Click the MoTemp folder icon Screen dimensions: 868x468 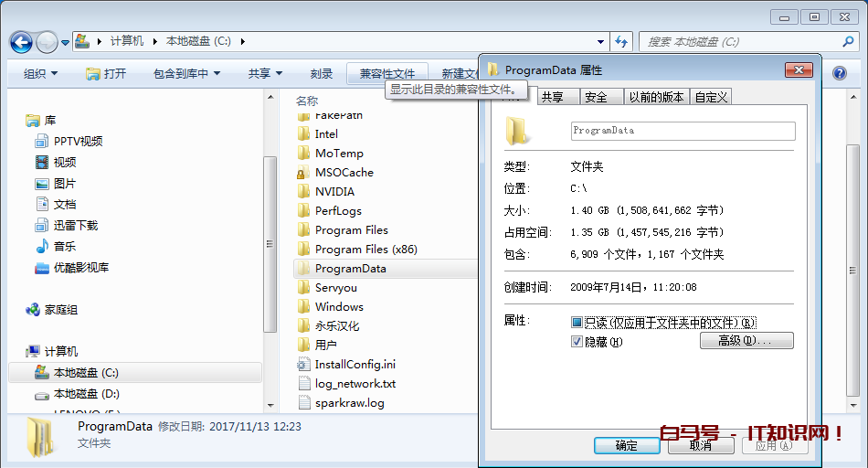pos(303,153)
